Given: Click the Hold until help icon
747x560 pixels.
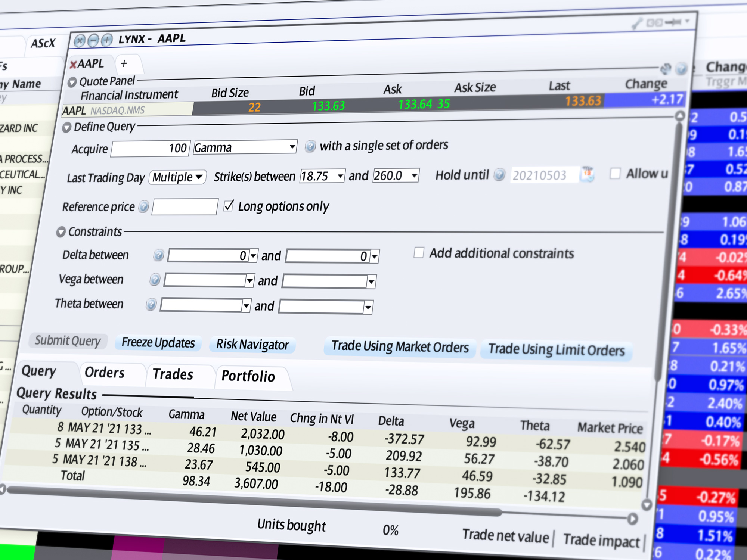Looking at the screenshot, I should pyautogui.click(x=499, y=174).
